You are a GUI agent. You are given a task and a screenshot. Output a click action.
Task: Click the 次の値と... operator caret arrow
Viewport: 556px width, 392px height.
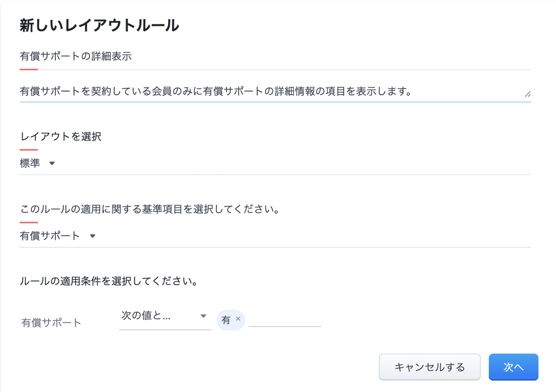pos(203,316)
